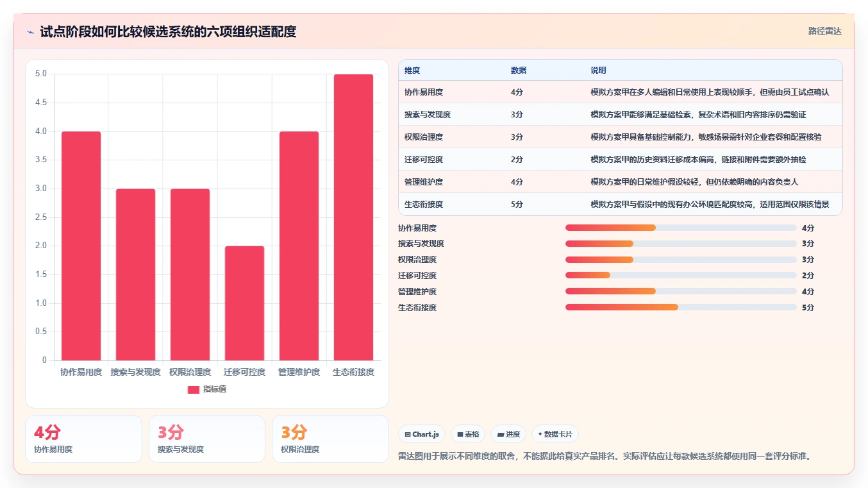This screenshot has width=868, height=488.
Task: Click the 管理维护度 bar in the chart
Action: [x=299, y=246]
